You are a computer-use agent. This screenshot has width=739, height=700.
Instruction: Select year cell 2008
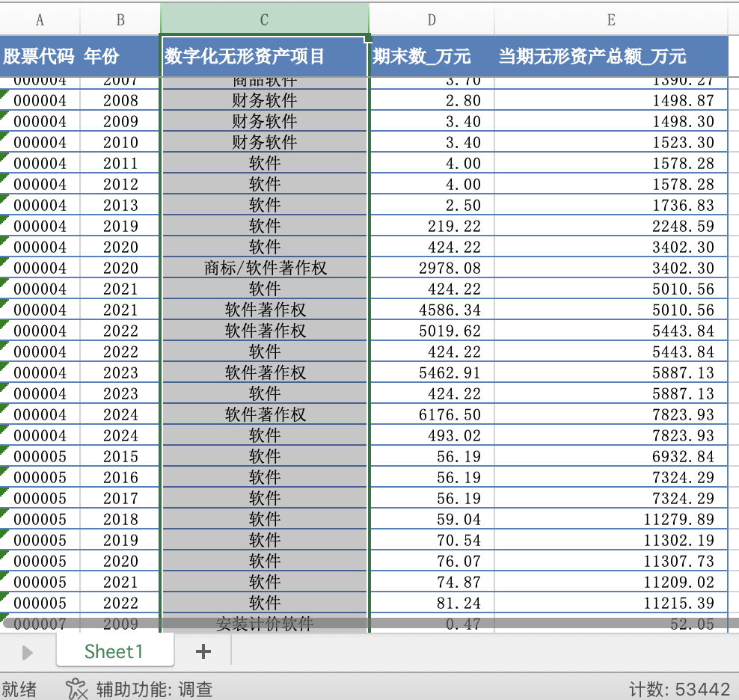pos(120,100)
